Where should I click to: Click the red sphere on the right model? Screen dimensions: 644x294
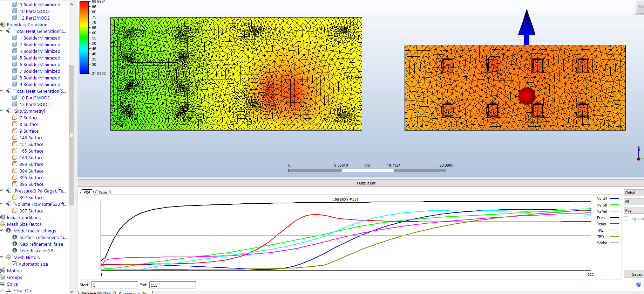[527, 96]
